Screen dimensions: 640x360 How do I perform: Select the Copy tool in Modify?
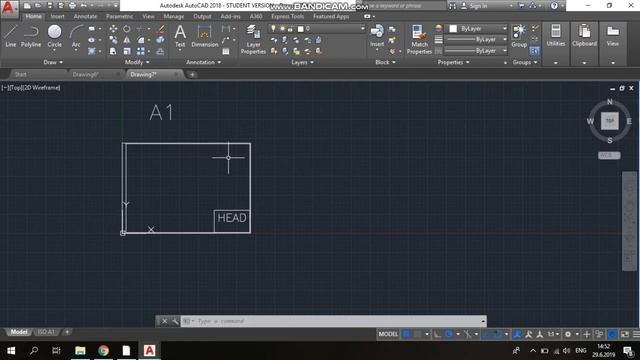coord(113,40)
